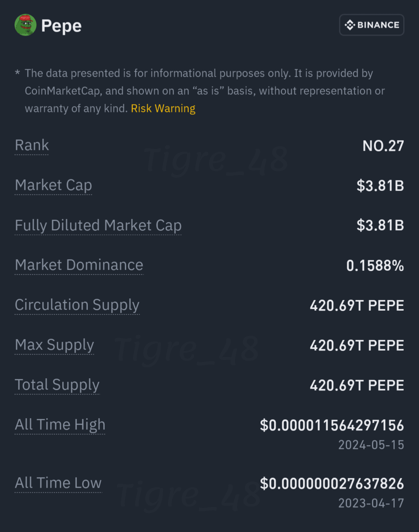Tap the Max Supply label
Image resolution: width=419 pixels, height=532 pixels.
pyautogui.click(x=54, y=345)
